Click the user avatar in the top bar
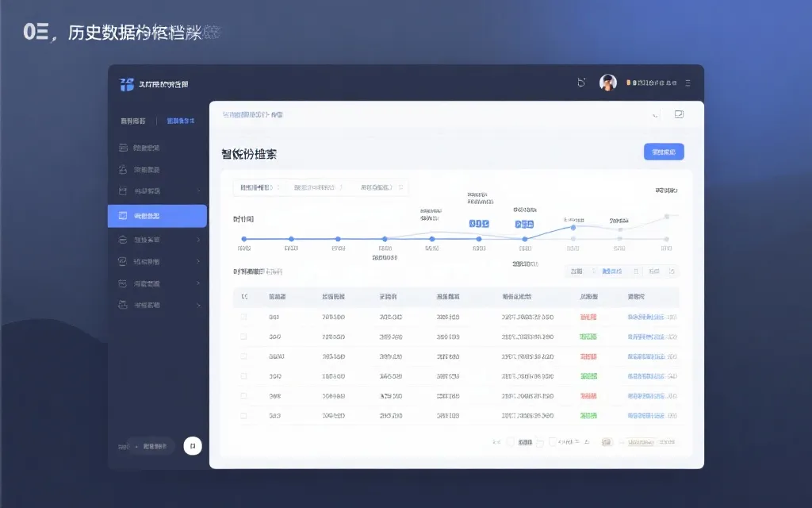Viewport: 812px width, 508px height. [x=607, y=82]
